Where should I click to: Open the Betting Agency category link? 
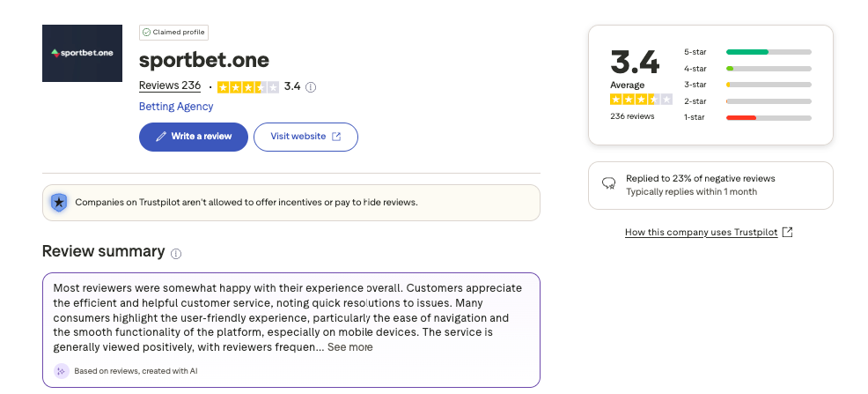(176, 107)
